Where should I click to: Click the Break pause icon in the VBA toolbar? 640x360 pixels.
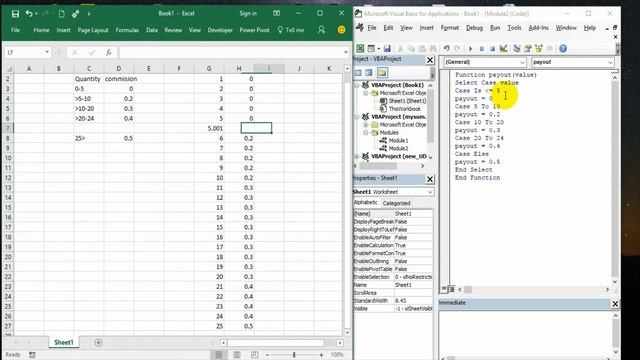tap(482, 49)
